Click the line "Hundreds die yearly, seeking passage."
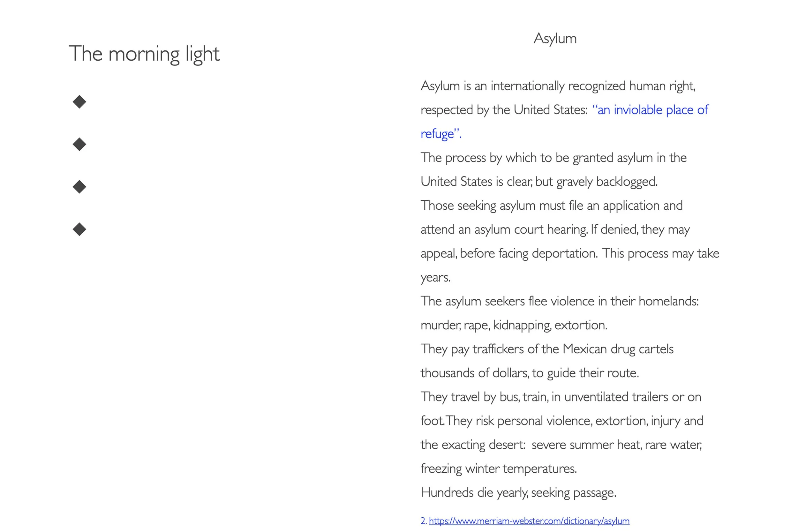 tap(518, 493)
